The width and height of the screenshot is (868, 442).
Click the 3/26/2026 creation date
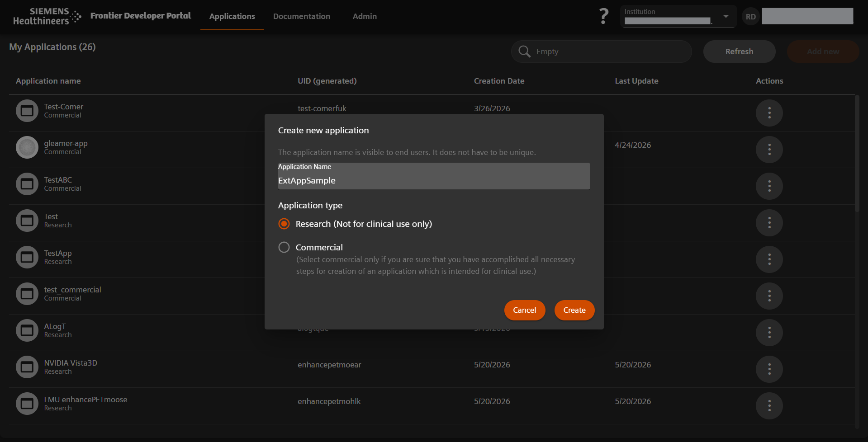[492, 108]
